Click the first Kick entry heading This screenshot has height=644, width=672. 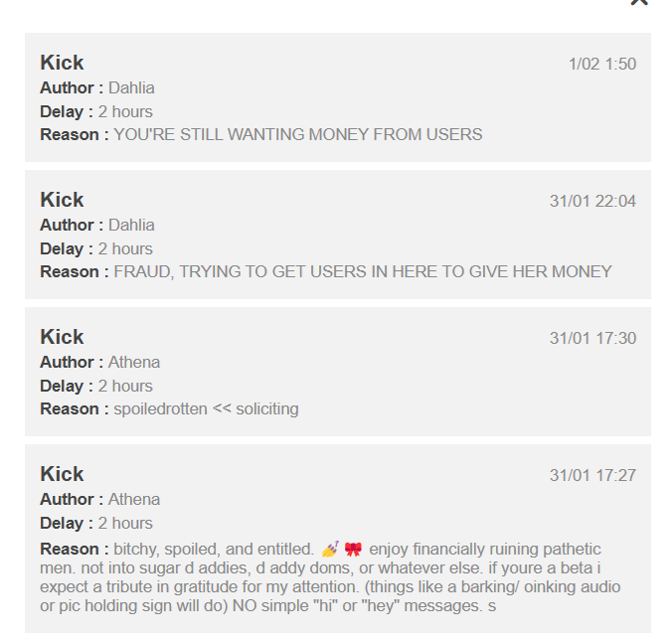pyautogui.click(x=62, y=63)
